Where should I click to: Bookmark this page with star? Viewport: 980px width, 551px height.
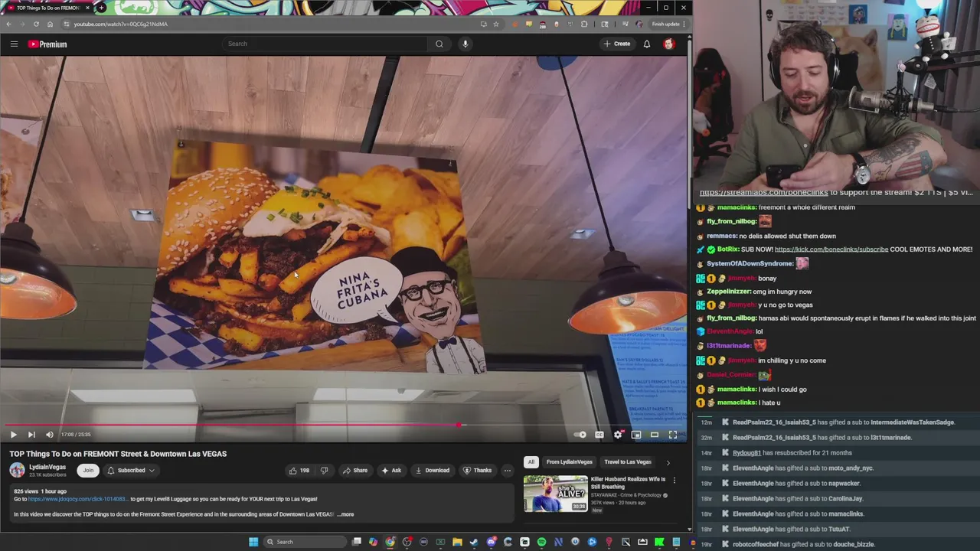(x=496, y=24)
